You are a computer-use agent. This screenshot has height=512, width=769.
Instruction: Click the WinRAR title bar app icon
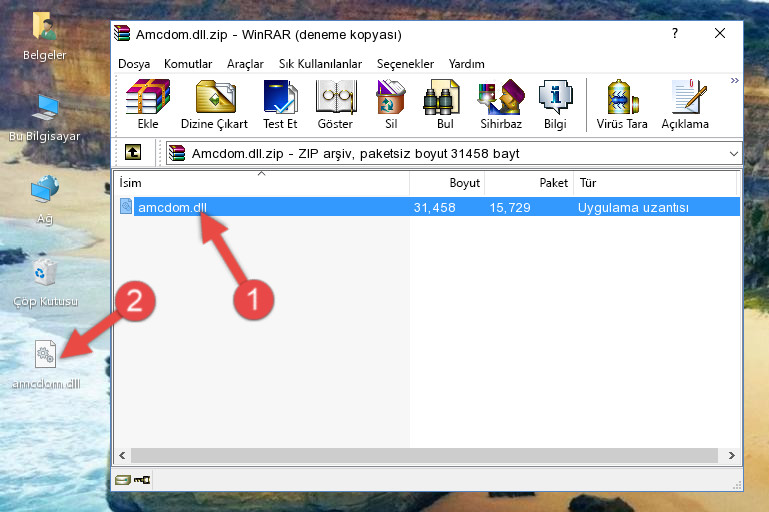(122, 33)
